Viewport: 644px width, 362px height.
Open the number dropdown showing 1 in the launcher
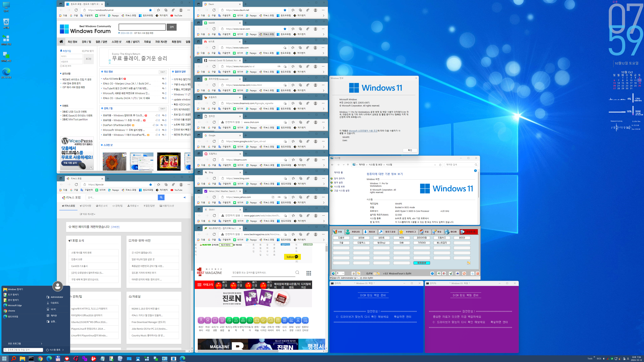pyautogui.click(x=340, y=273)
